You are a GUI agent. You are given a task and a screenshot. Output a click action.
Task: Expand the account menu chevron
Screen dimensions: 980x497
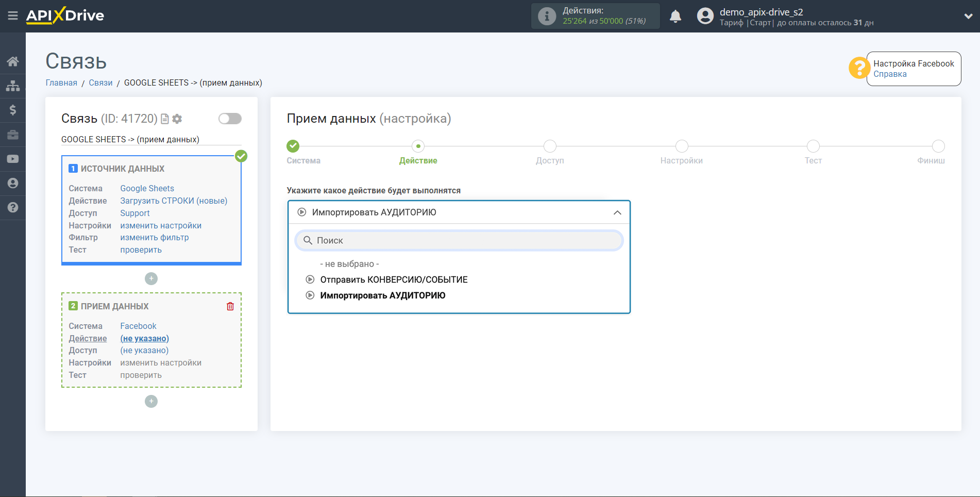pyautogui.click(x=968, y=16)
